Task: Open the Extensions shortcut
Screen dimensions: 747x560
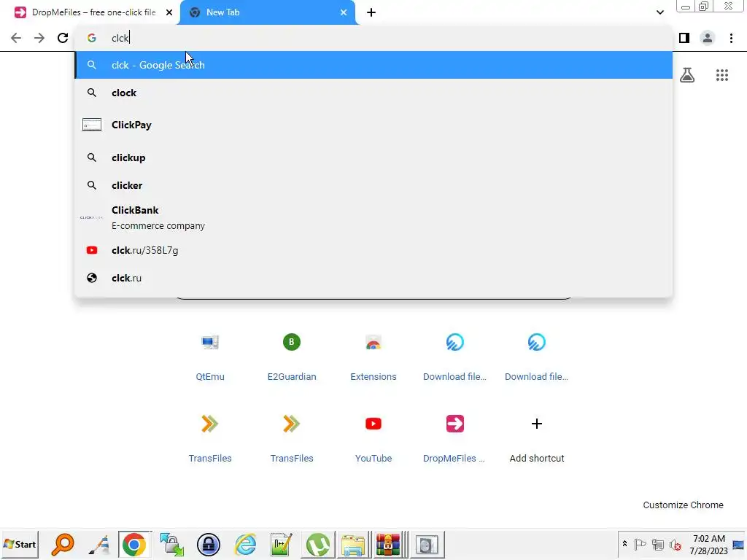Action: point(373,356)
